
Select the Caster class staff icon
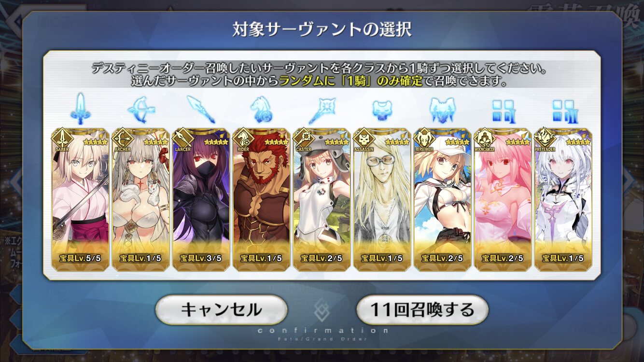322,110
